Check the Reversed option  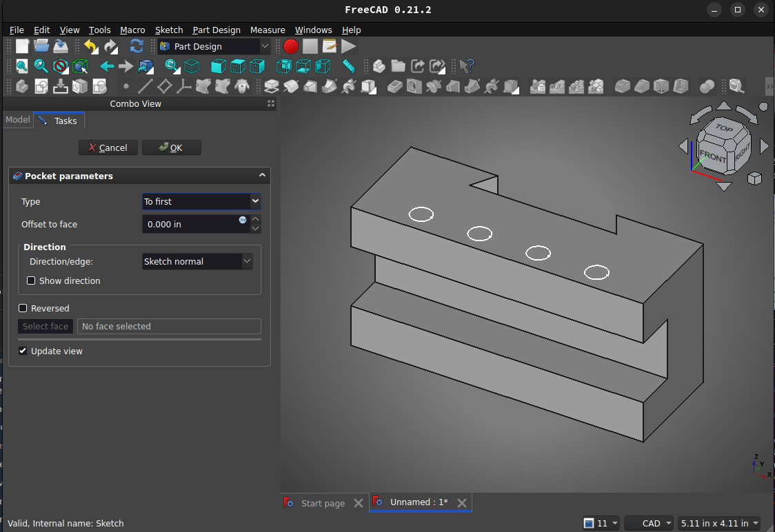click(x=23, y=308)
